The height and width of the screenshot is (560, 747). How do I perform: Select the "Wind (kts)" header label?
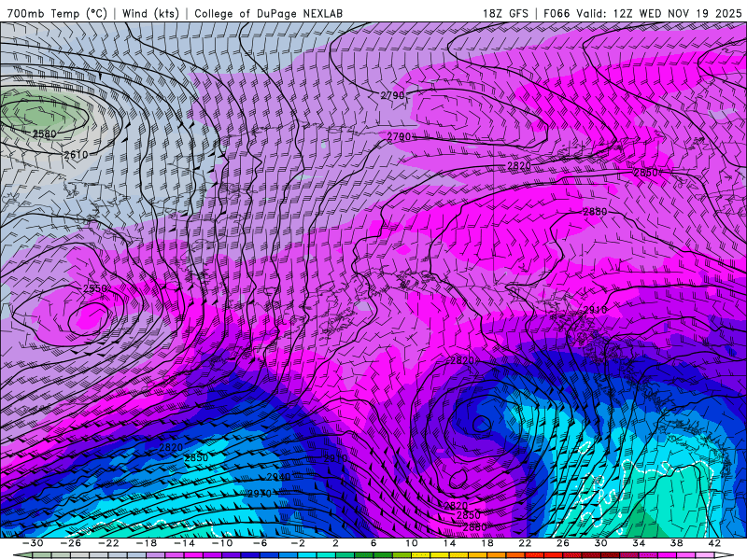[x=150, y=13]
